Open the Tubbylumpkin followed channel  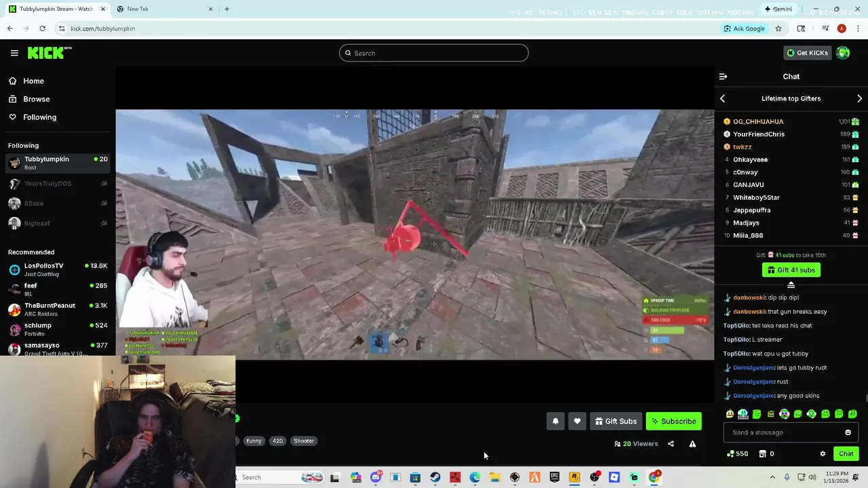(x=57, y=163)
